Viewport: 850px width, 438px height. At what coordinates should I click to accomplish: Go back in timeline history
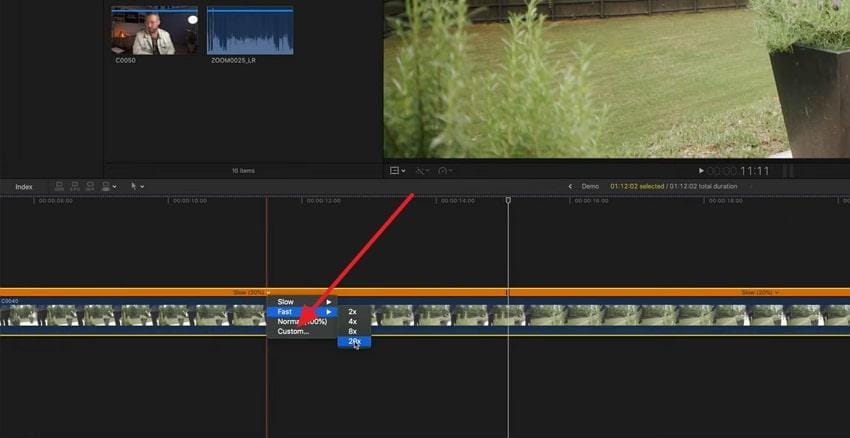(570, 186)
